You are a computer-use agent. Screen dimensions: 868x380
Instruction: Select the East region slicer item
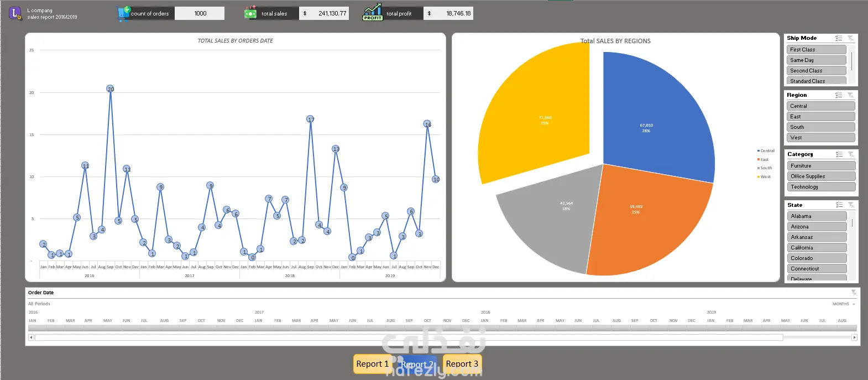click(821, 117)
